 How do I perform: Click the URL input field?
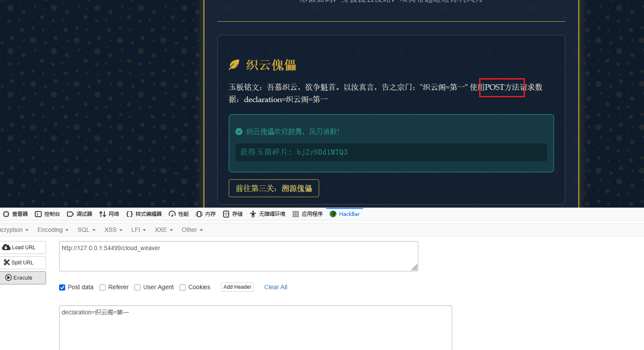pyautogui.click(x=238, y=256)
